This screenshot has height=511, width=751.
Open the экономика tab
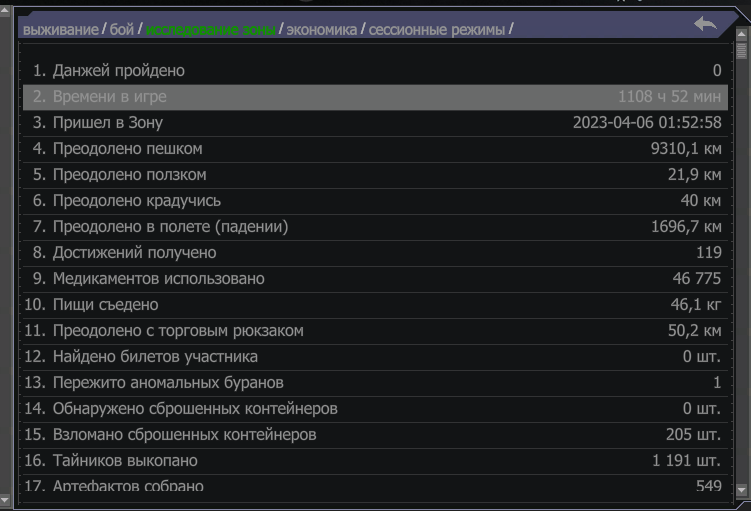(322, 30)
